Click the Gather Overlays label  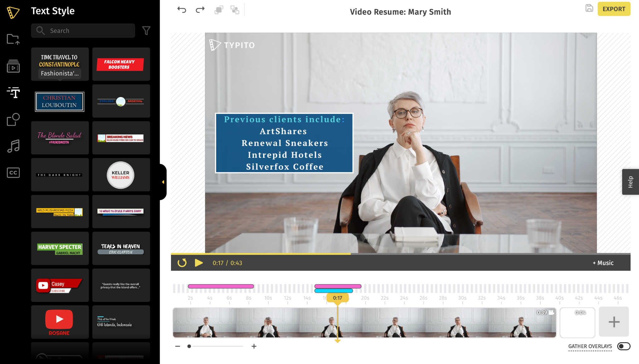tap(590, 346)
